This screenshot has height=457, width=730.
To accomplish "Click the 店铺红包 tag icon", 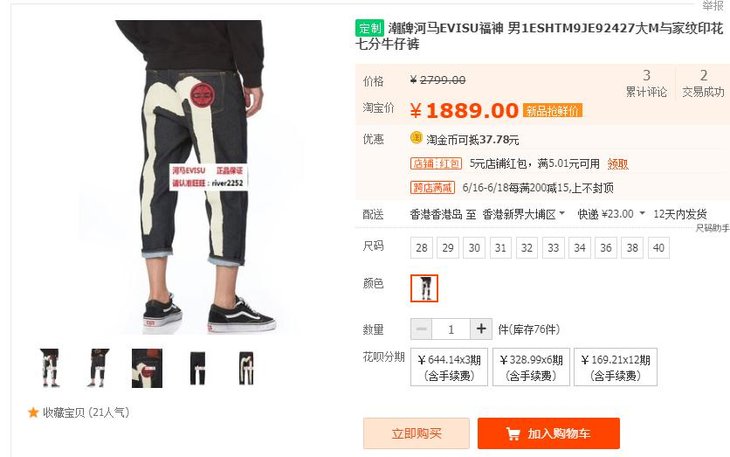I will (x=436, y=164).
